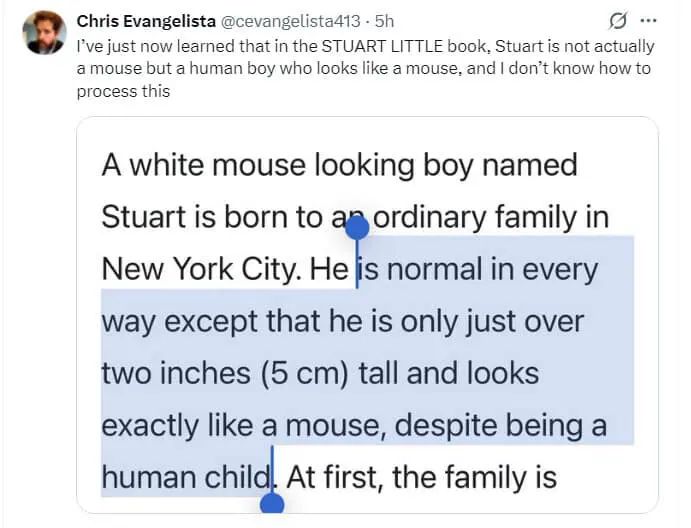The image size is (691, 528).
Task: Open the Chris Evangelista display name link
Action: 146,22
